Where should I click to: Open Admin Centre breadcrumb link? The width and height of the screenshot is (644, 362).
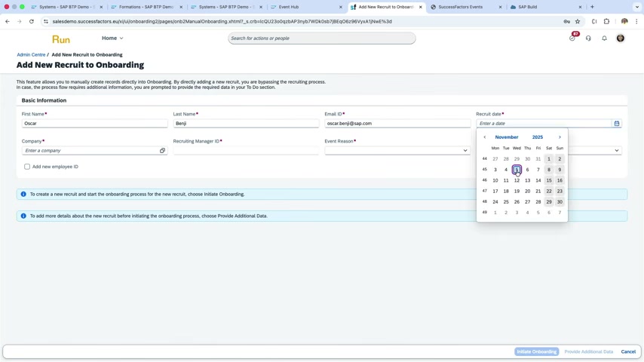(31, 54)
